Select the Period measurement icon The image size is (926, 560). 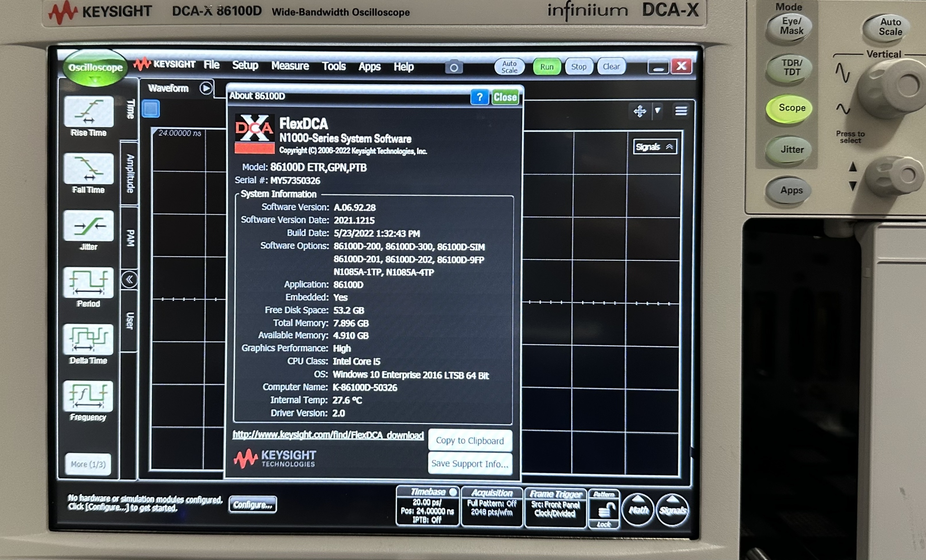89,282
